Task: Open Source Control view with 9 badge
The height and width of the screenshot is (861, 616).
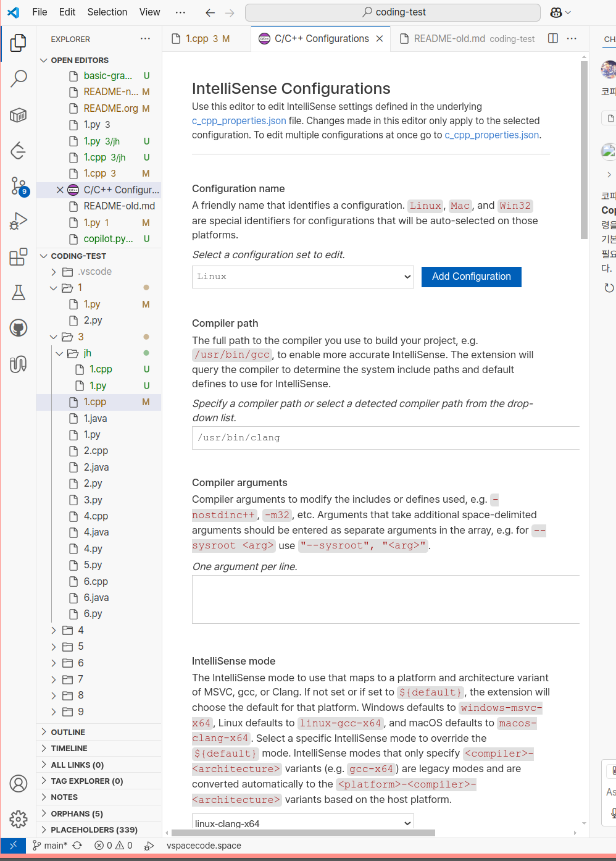Action: (x=19, y=186)
